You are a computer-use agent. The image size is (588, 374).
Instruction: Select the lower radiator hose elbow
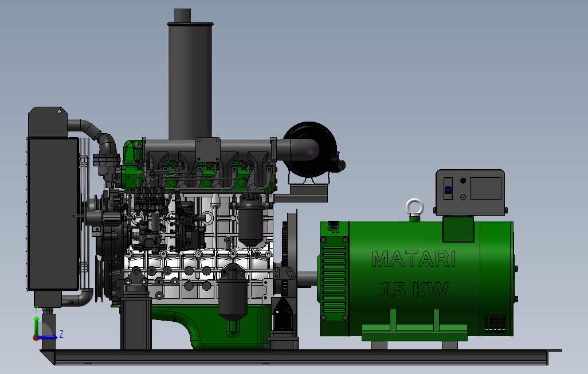click(78, 298)
